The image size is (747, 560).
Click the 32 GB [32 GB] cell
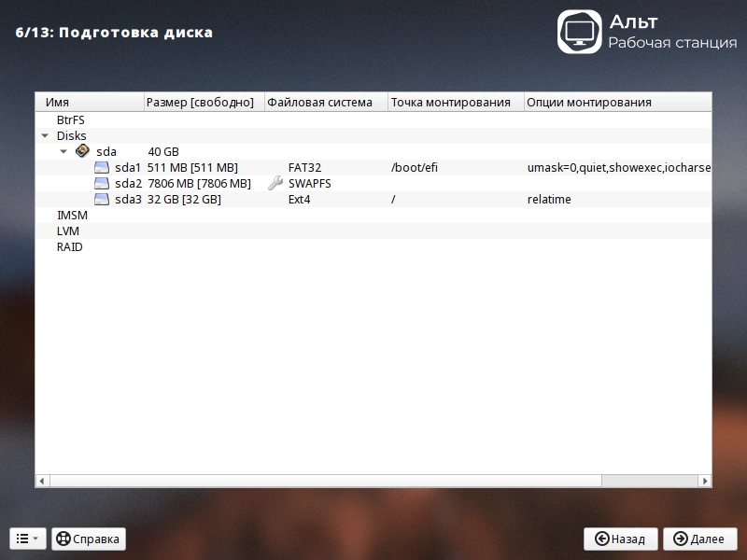(x=184, y=199)
